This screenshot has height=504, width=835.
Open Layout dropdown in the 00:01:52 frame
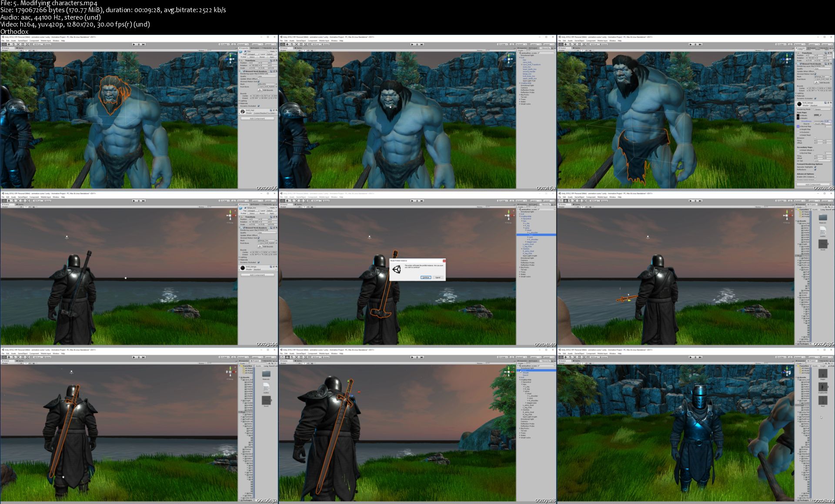(548, 44)
